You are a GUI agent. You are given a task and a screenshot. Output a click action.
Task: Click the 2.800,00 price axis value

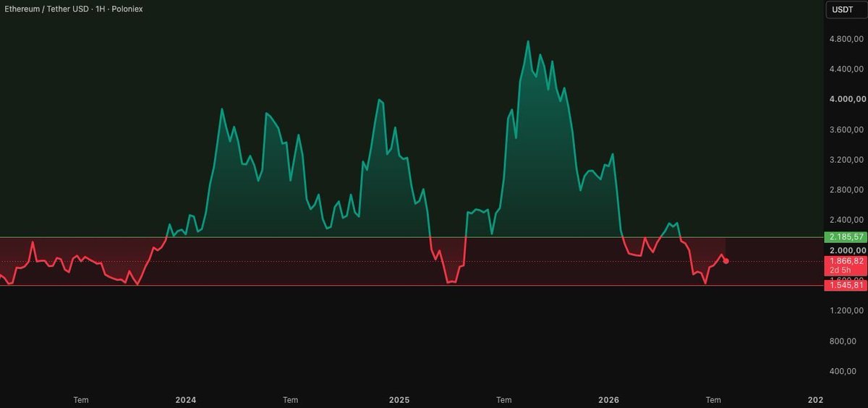(846, 190)
